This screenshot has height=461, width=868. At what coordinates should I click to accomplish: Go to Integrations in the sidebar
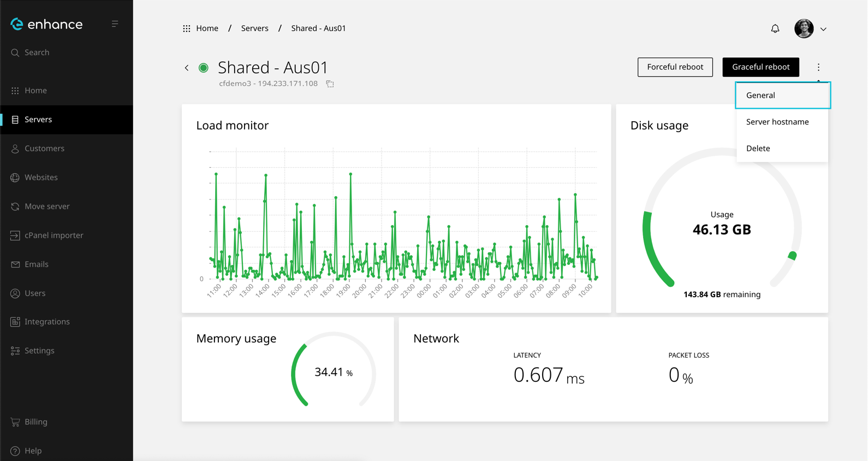(47, 322)
